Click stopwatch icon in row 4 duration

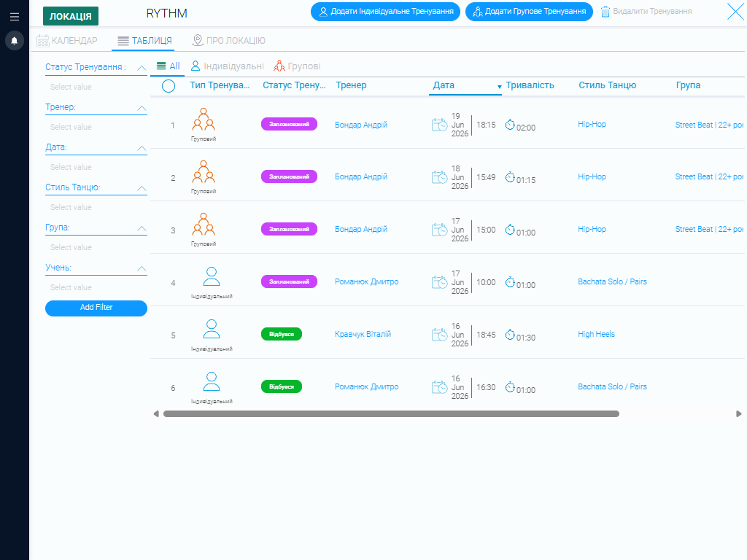[x=510, y=282]
